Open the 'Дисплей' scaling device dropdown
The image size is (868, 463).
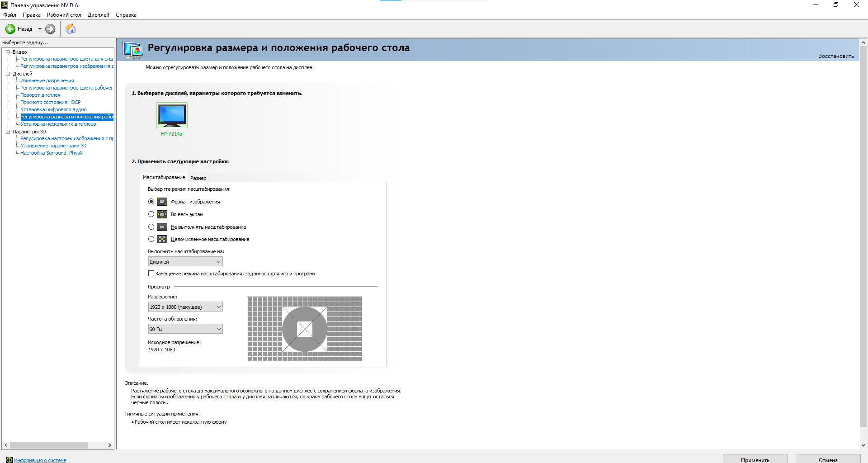185,262
